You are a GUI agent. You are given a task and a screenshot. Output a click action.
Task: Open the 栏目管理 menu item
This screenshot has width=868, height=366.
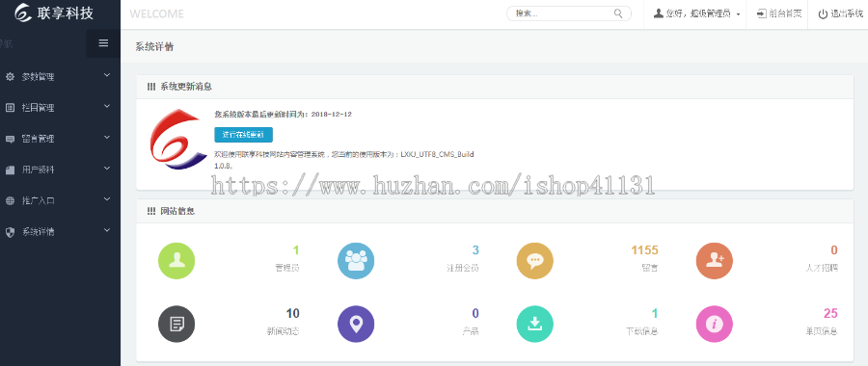point(60,108)
